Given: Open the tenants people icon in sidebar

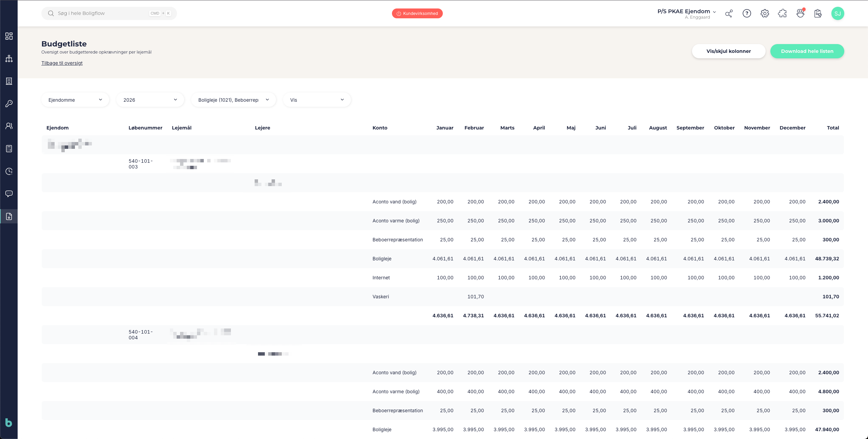Looking at the screenshot, I should pos(9,126).
